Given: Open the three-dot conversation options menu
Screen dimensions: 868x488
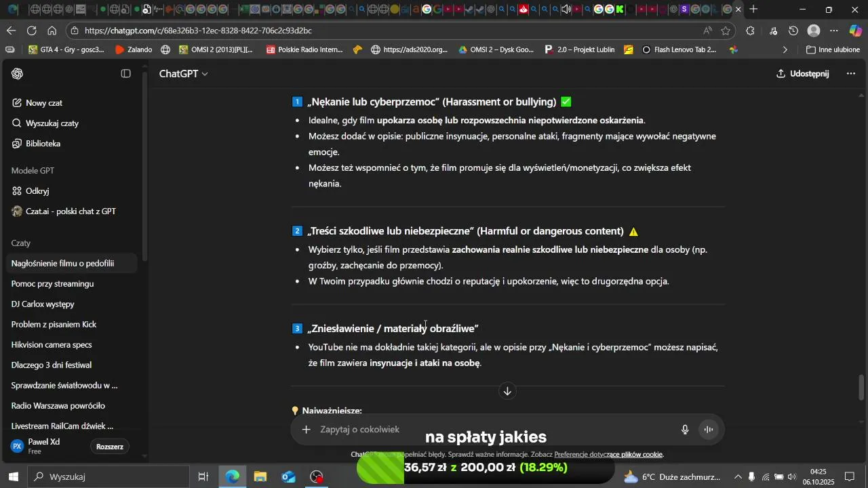Looking at the screenshot, I should (x=851, y=74).
